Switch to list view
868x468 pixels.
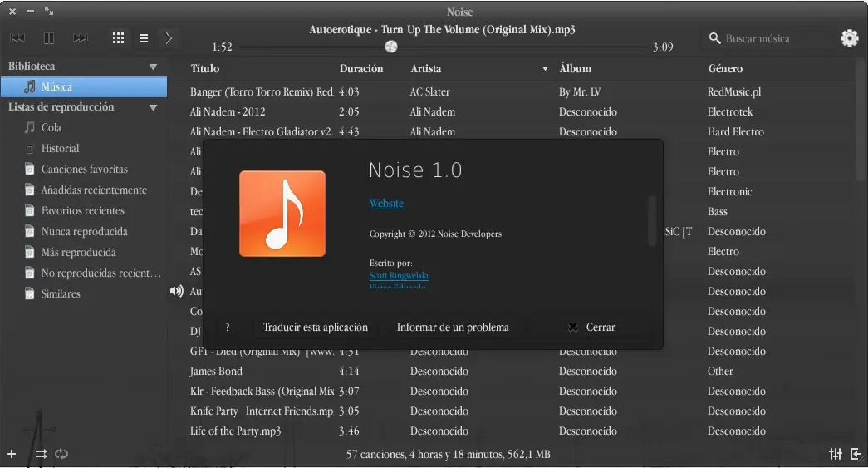point(144,38)
